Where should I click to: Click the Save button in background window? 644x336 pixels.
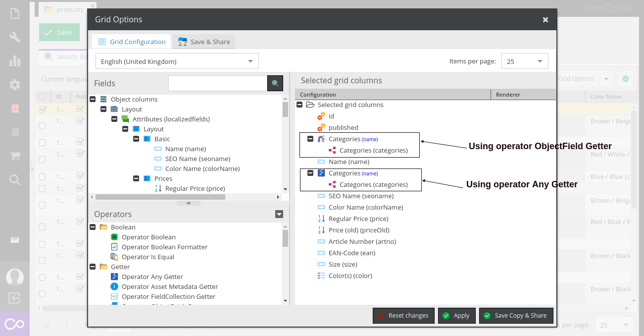59,32
